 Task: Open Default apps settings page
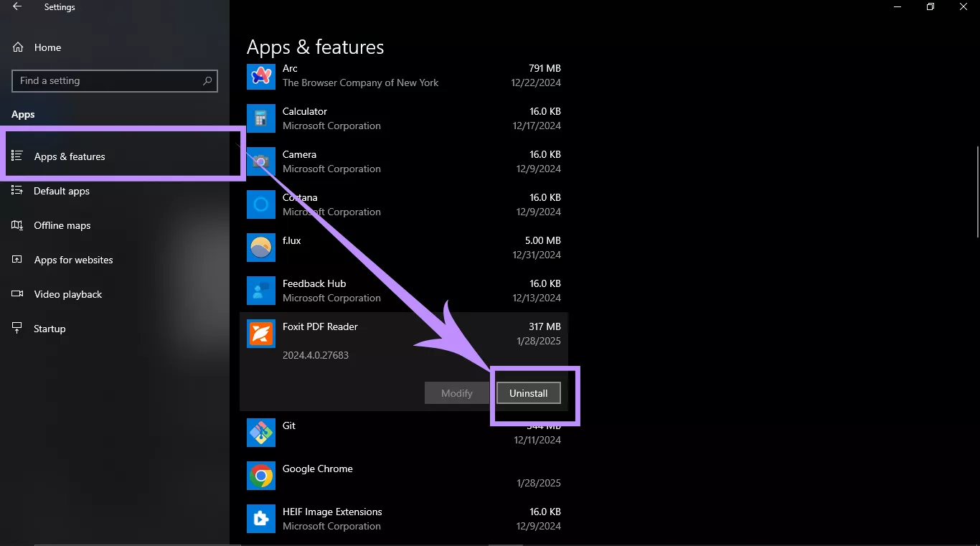coord(62,191)
